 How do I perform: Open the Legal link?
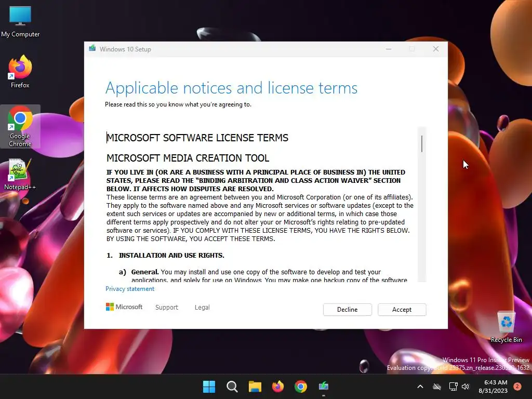(202, 307)
